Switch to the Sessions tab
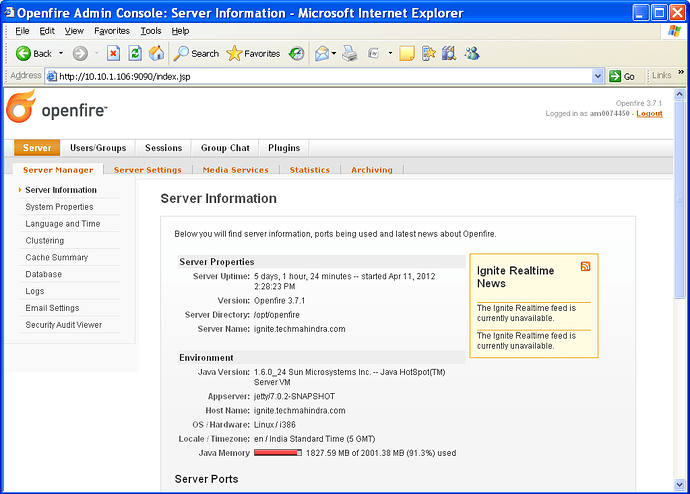690x494 pixels. pos(163,148)
